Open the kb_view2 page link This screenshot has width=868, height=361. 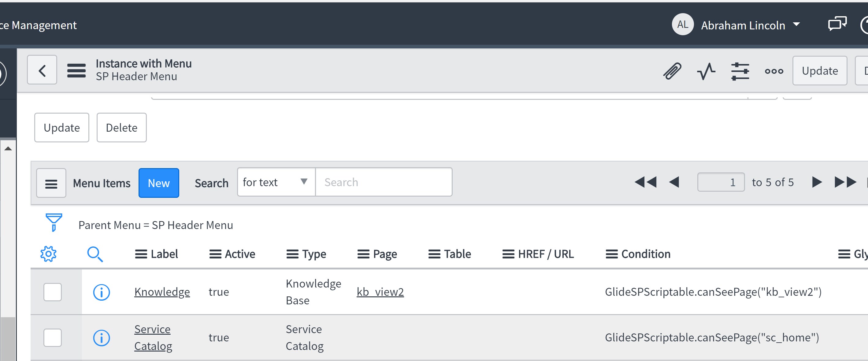[380, 292]
